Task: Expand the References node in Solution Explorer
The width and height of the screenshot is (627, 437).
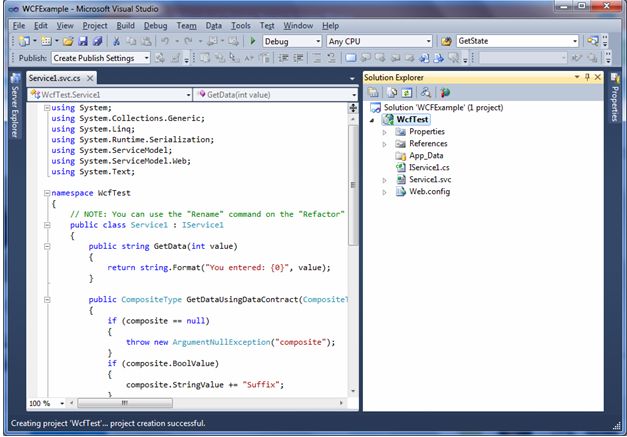Action: pyautogui.click(x=385, y=144)
